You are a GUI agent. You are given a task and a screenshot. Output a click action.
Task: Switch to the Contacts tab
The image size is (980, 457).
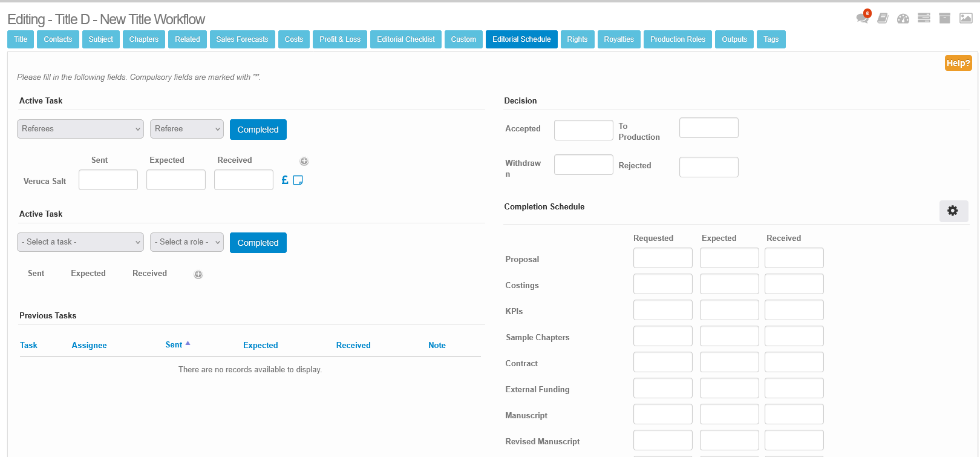(x=58, y=39)
